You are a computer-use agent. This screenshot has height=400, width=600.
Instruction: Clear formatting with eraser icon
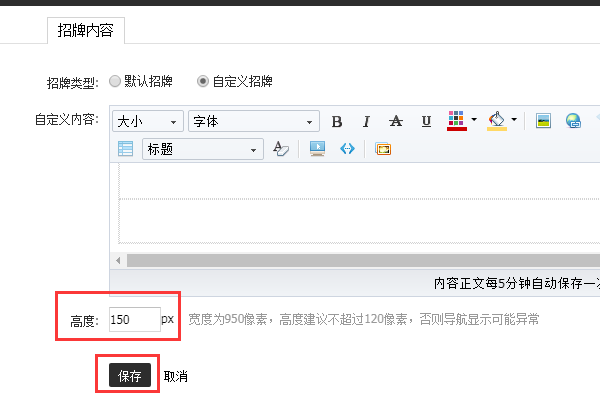281,149
